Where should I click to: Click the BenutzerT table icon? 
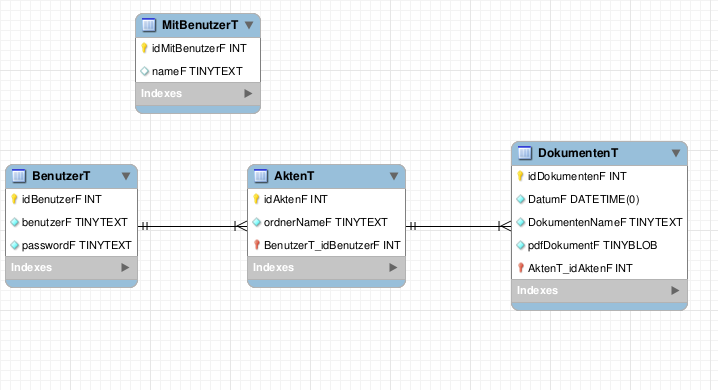click(x=19, y=176)
